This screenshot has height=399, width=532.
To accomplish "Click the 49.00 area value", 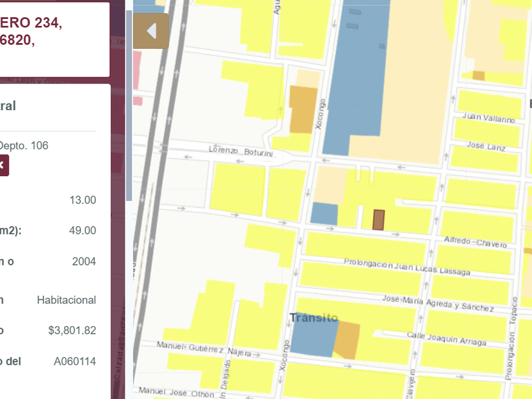I will (x=82, y=231).
